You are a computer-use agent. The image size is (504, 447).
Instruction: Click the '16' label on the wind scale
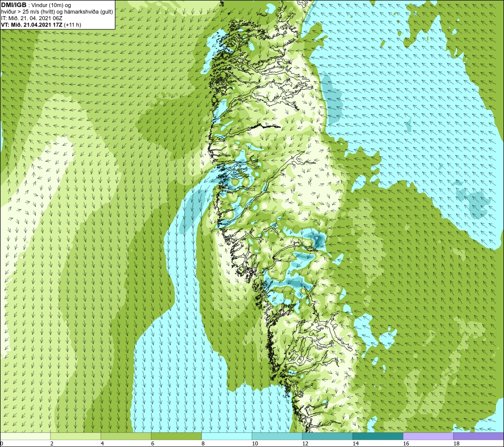point(406,443)
